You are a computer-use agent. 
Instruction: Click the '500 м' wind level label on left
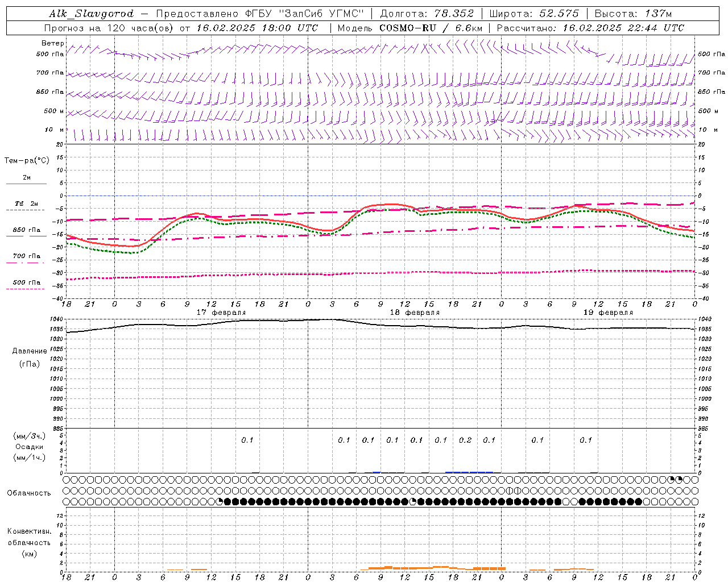point(54,111)
